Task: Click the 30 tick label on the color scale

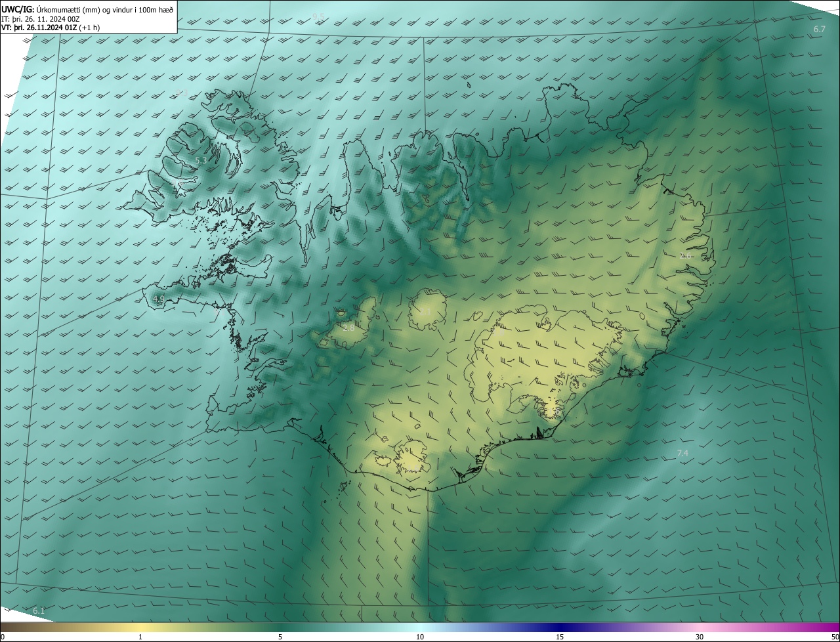Action: [700, 637]
